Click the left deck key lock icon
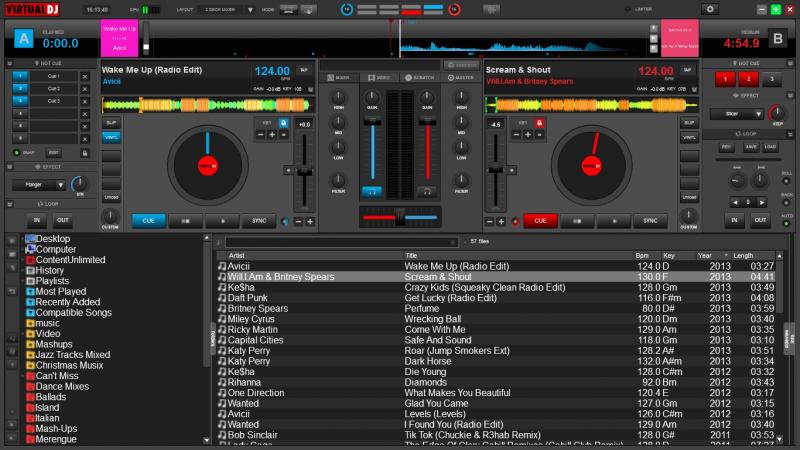800x450 pixels. coord(283,122)
